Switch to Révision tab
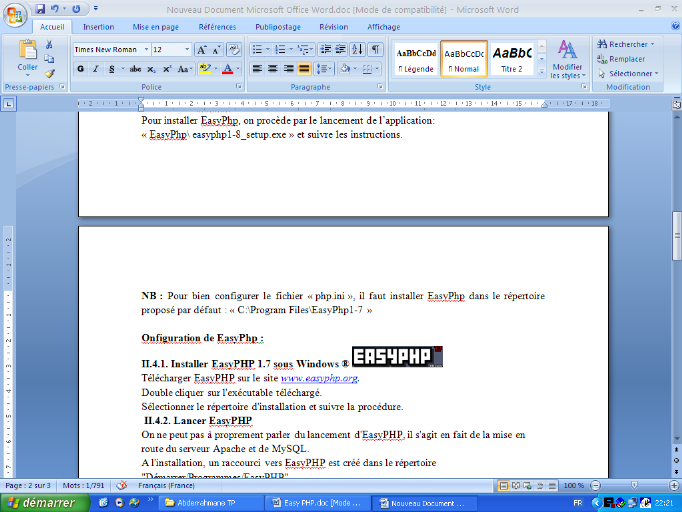This screenshot has width=682, height=512. click(x=334, y=27)
